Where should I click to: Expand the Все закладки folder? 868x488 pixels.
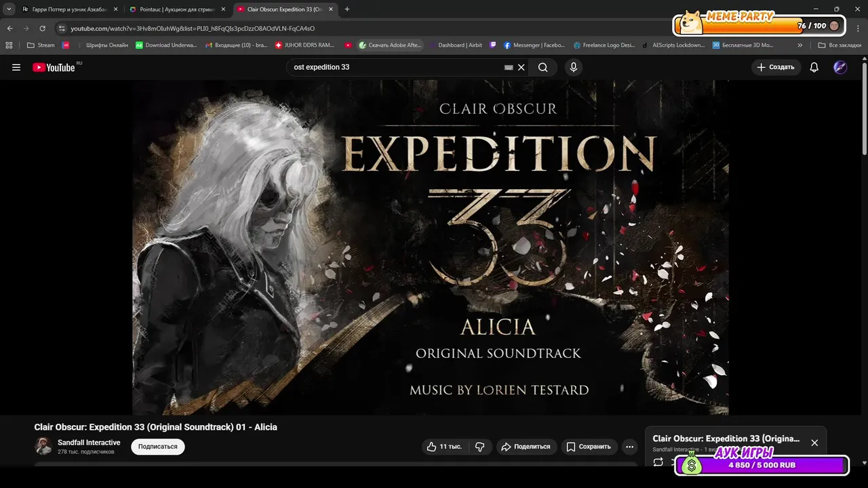point(839,45)
